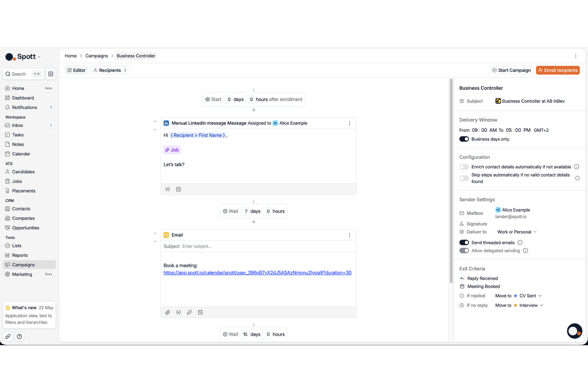Move the Email step up
Image resolution: width=588 pixels, height=392 pixels.
pos(155,234)
